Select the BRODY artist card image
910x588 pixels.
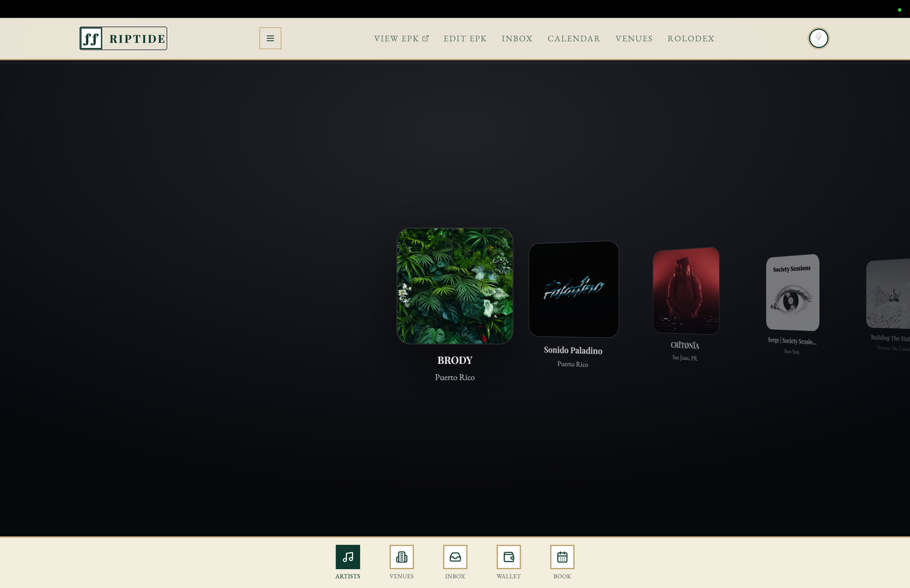pyautogui.click(x=455, y=286)
